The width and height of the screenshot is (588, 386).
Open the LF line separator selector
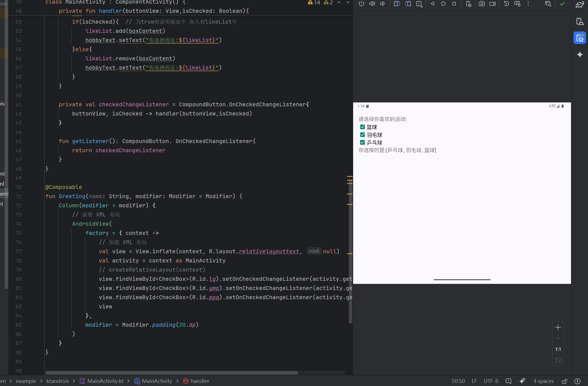tap(474, 381)
